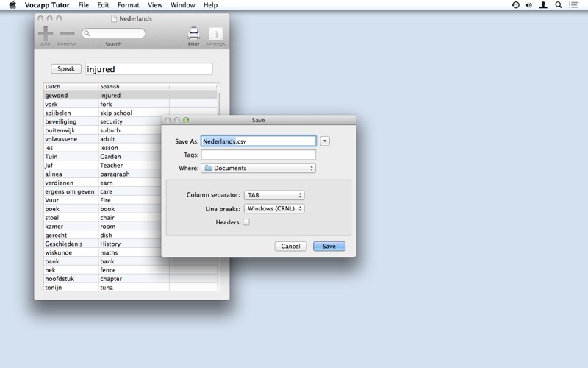Select the 'tonijn' row
This screenshot has height=368, width=588.
point(130,288)
